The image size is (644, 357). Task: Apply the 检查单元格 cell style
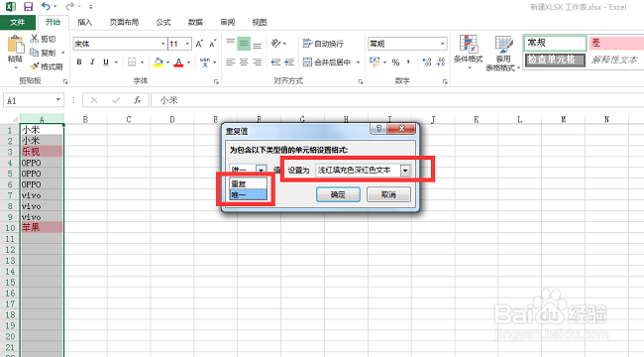click(x=555, y=59)
